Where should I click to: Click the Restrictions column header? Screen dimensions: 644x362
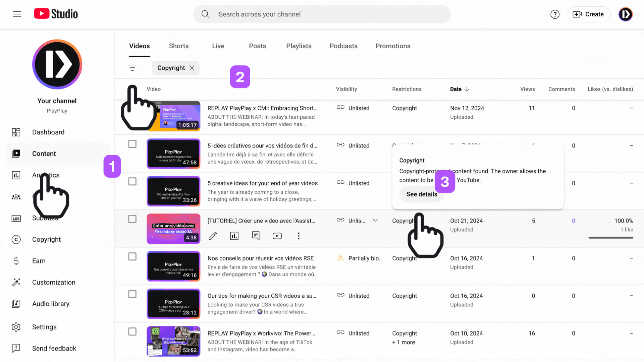click(407, 89)
